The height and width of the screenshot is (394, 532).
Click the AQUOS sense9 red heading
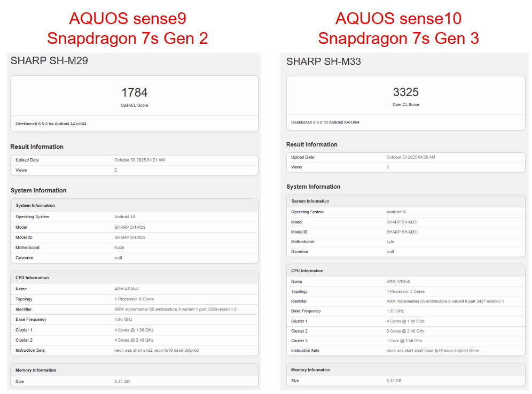pos(128,18)
